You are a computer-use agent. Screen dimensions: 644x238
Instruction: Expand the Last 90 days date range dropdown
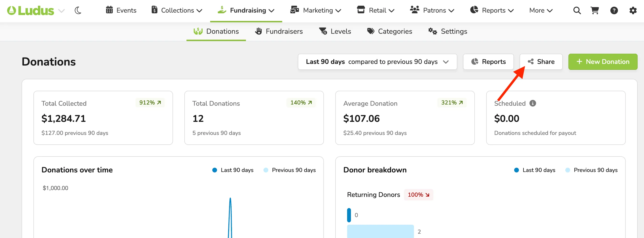[x=377, y=62]
